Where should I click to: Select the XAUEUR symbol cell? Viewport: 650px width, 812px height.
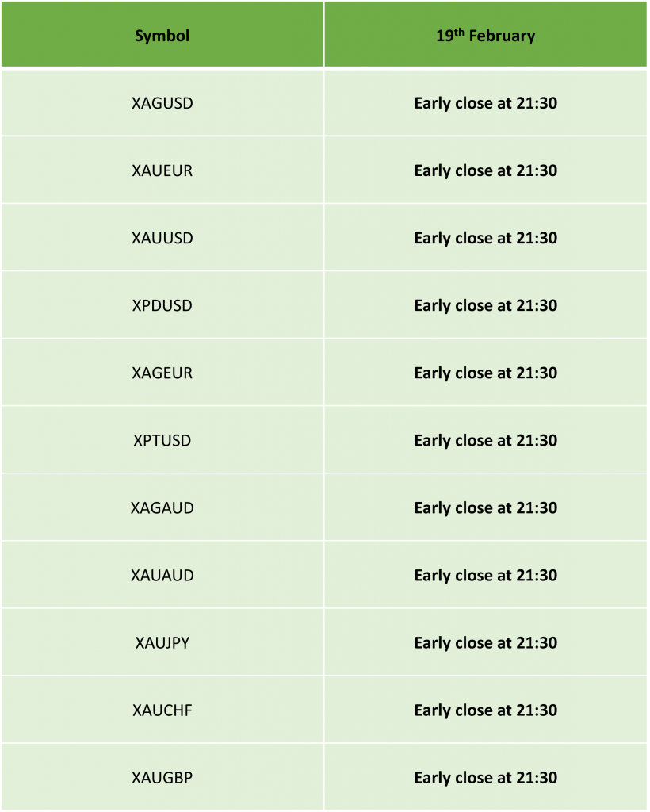pos(162,170)
